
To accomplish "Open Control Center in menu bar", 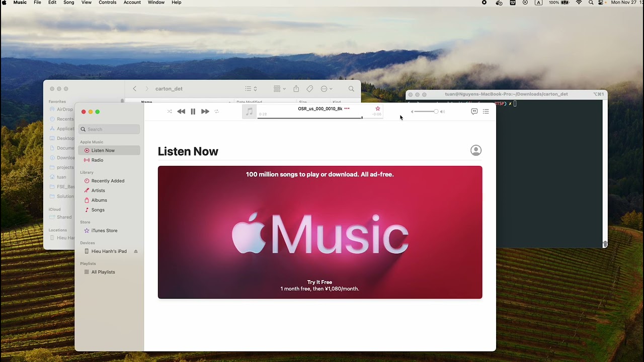I will [601, 3].
